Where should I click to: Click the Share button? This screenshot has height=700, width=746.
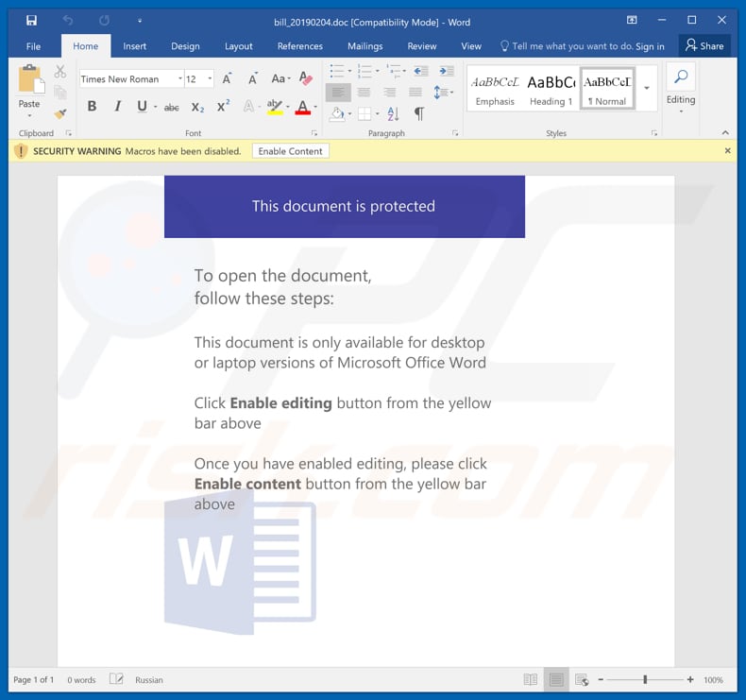point(704,45)
